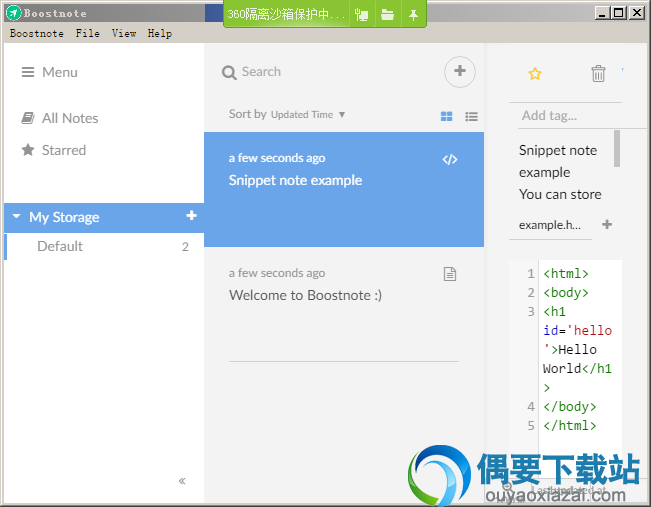
Task: Open the Welcome to Boostnote :) note
Action: pyautogui.click(x=344, y=304)
